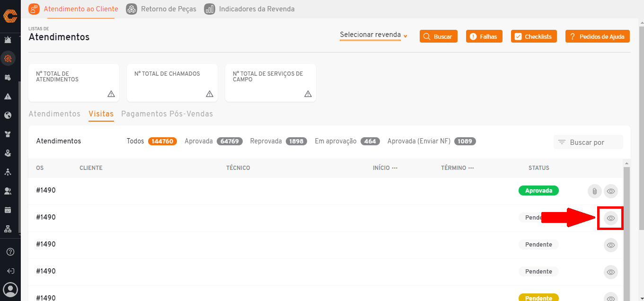Open the Atendimento ao Cliente top tab
The image size is (644, 301).
pyautogui.click(x=73, y=9)
